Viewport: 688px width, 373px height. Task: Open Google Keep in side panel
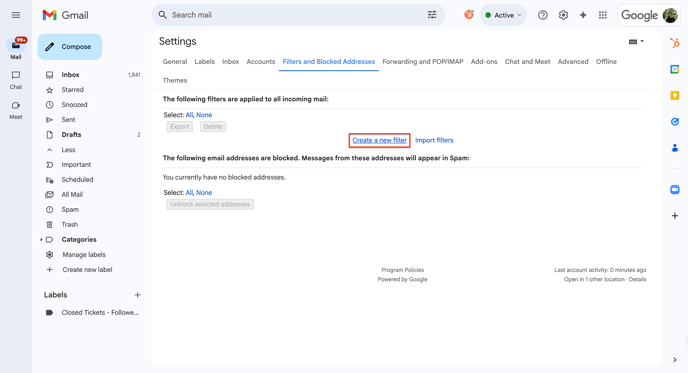675,95
